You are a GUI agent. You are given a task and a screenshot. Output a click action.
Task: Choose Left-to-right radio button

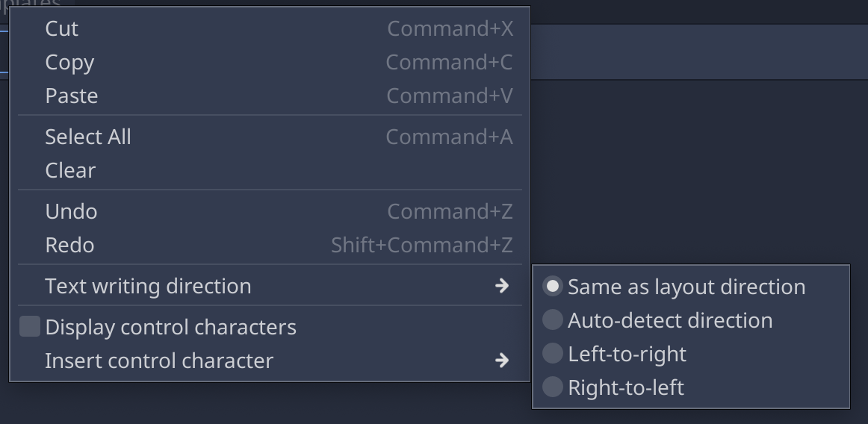(553, 354)
